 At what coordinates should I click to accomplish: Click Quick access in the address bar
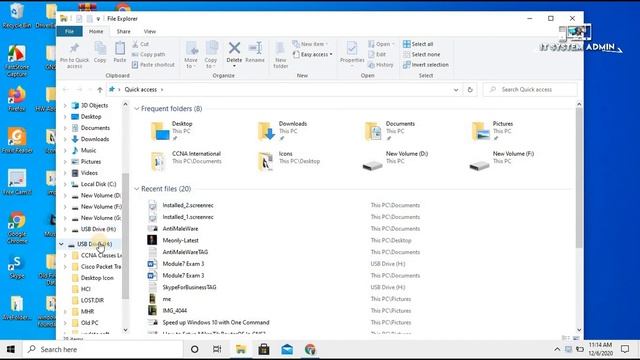coord(140,89)
